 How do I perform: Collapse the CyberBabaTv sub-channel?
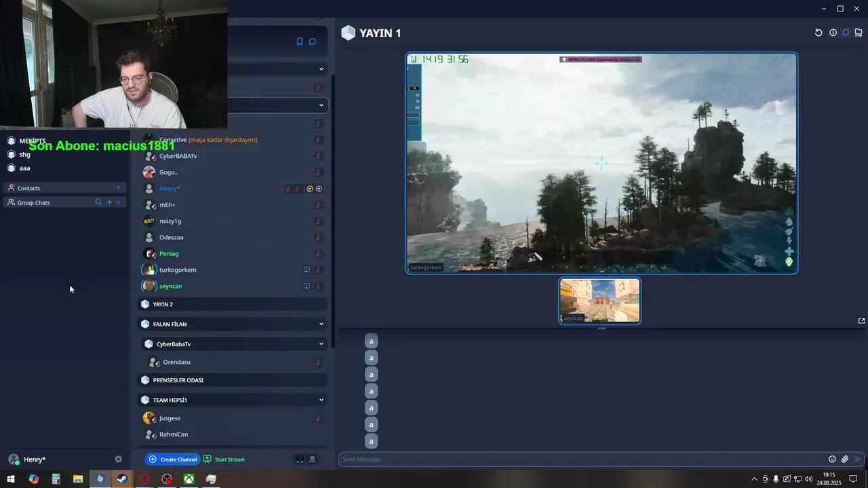pos(321,344)
